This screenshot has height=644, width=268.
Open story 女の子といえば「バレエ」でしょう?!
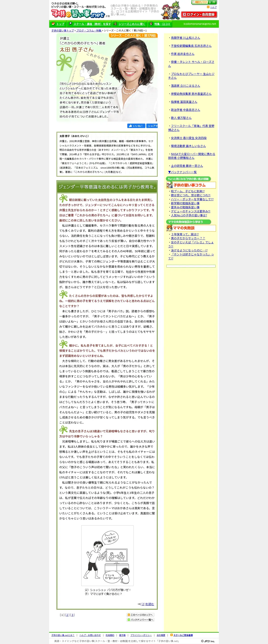[x=191, y=244]
